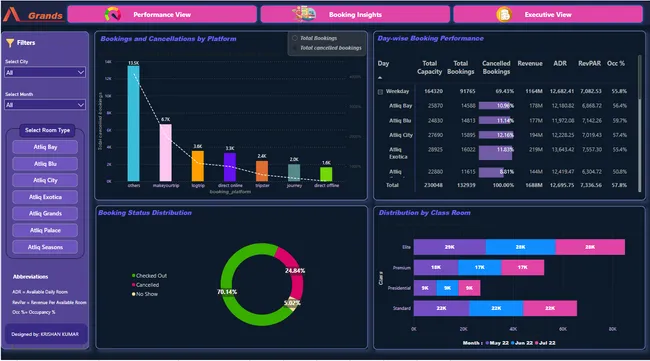Click the No Show legend marker
The image size is (650, 361).
point(133,294)
